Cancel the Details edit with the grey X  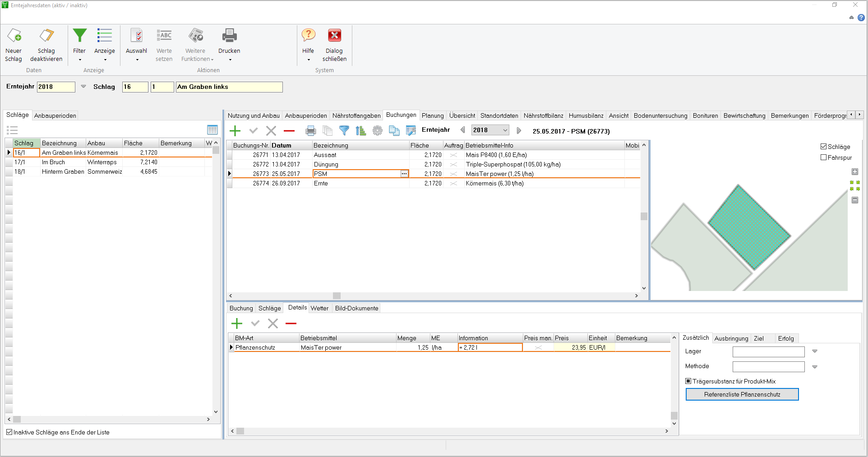tap(272, 323)
